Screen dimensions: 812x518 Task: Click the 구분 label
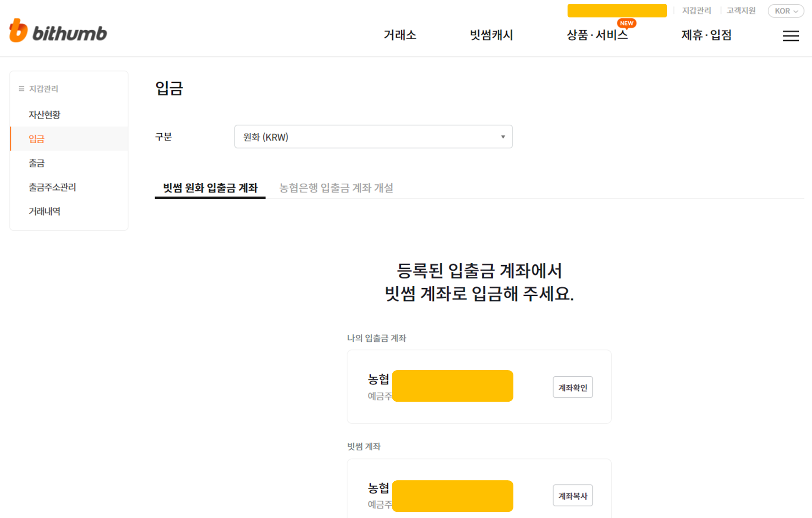click(163, 137)
